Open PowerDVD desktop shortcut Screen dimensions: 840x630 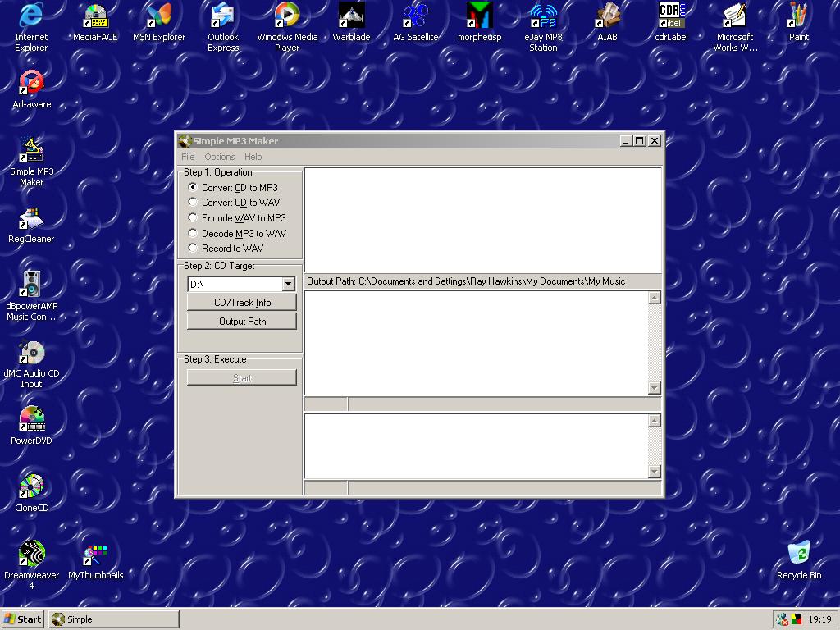coord(32,419)
